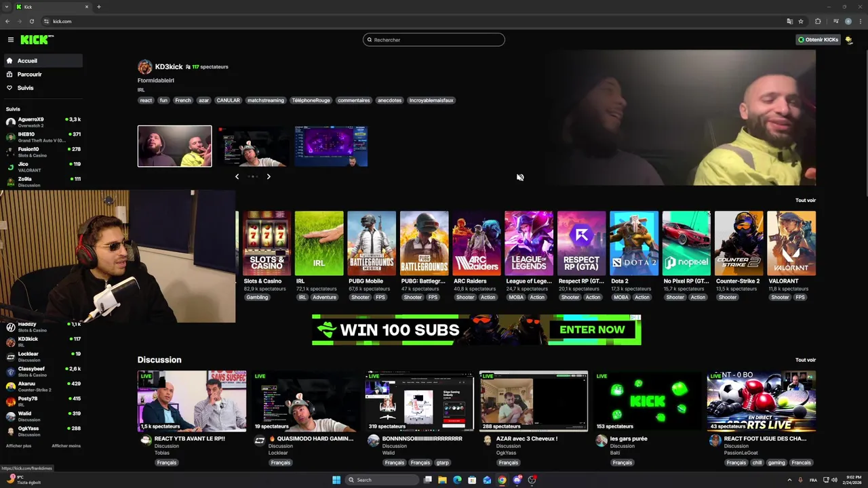Viewport: 868px width, 488px height.
Task: Click Gambling tag under Slots & Casino
Action: click(x=257, y=298)
